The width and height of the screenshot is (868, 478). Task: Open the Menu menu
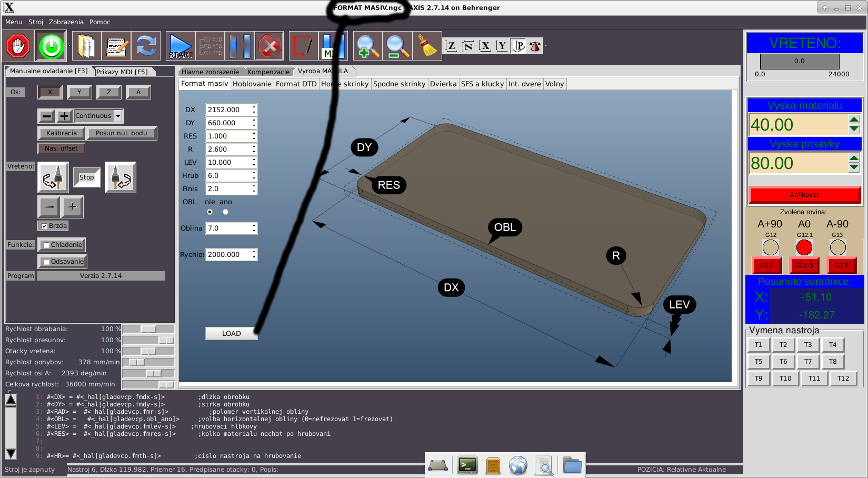click(14, 22)
